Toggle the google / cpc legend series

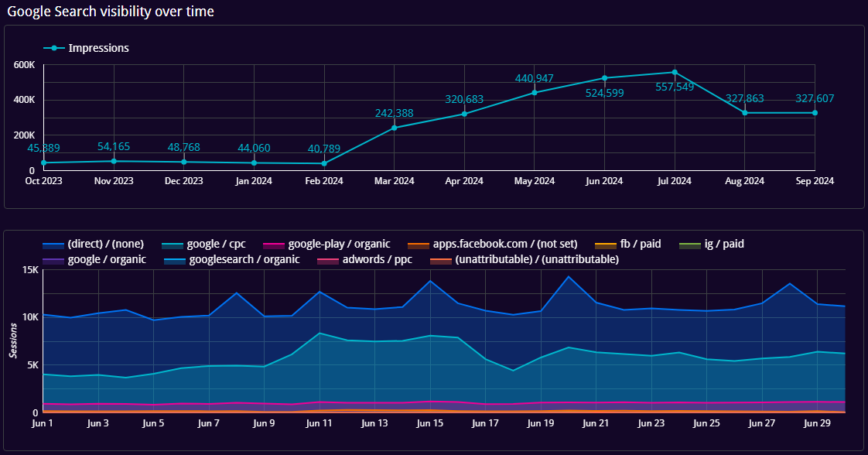[x=203, y=244]
